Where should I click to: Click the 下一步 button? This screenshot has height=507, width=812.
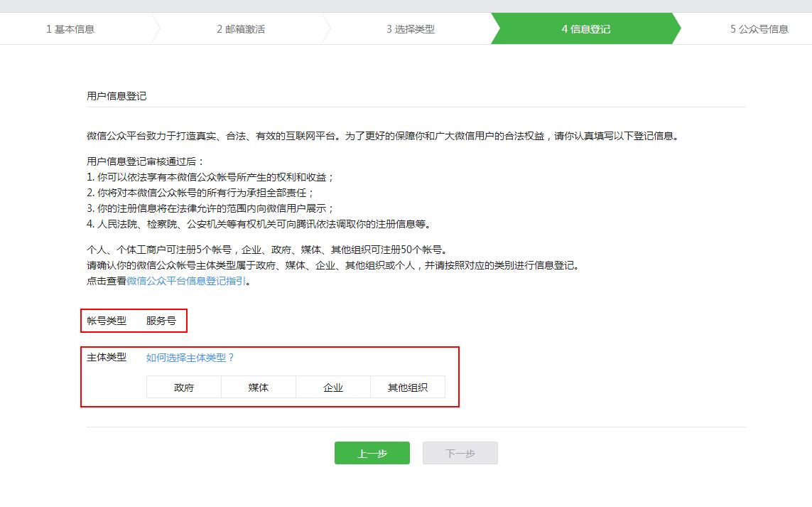[x=460, y=452]
